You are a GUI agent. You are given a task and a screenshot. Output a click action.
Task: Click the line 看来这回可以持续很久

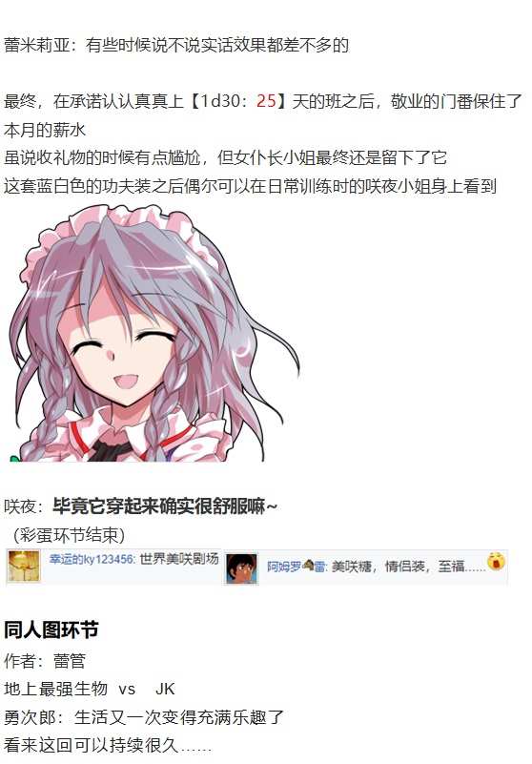108,746
